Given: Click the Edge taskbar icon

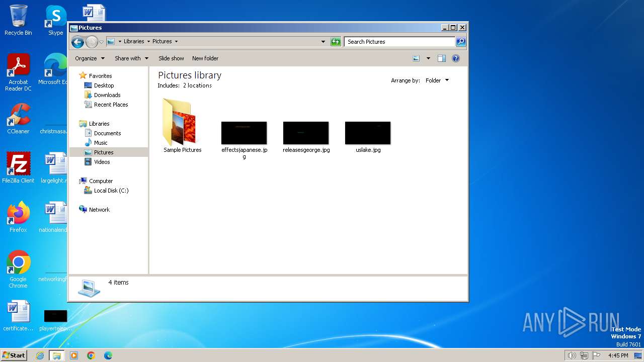Looking at the screenshot, I should [x=108, y=355].
